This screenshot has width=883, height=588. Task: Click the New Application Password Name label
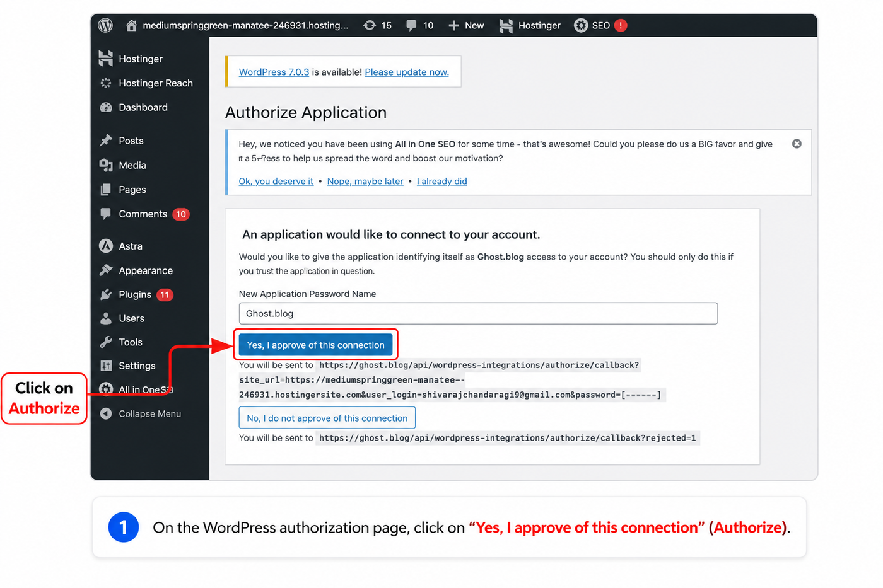point(307,294)
